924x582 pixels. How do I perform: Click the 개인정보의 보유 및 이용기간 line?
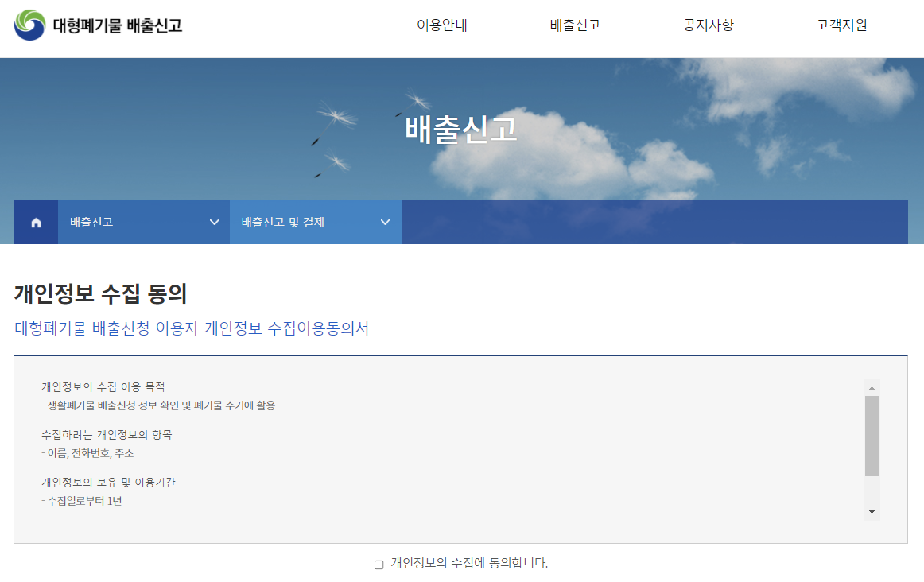108,483
